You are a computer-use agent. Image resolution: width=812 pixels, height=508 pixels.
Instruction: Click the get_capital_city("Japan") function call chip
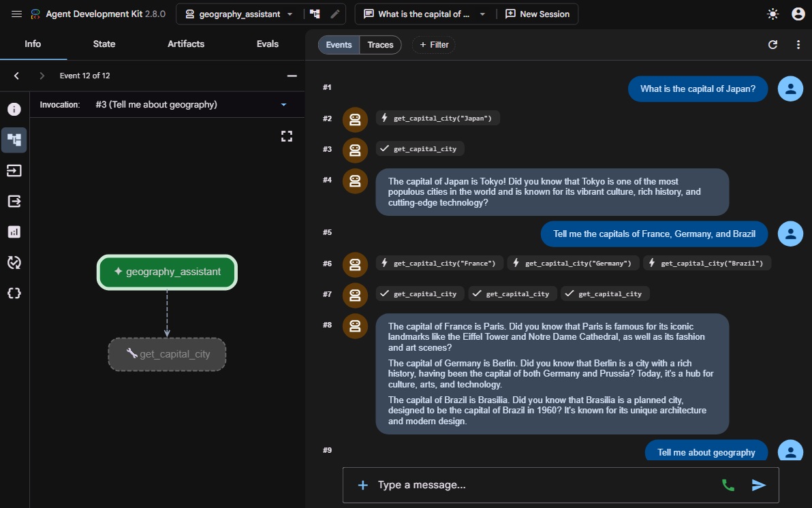(437, 118)
